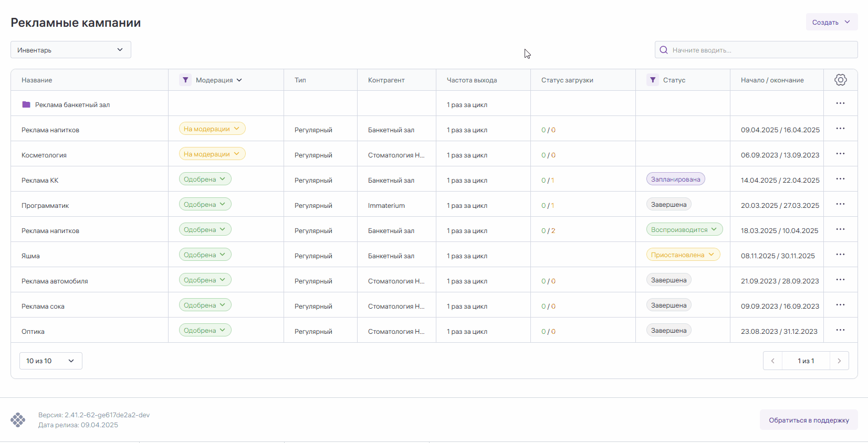Go to previous page arrow
Image resolution: width=868 pixels, height=443 pixels.
click(772, 361)
